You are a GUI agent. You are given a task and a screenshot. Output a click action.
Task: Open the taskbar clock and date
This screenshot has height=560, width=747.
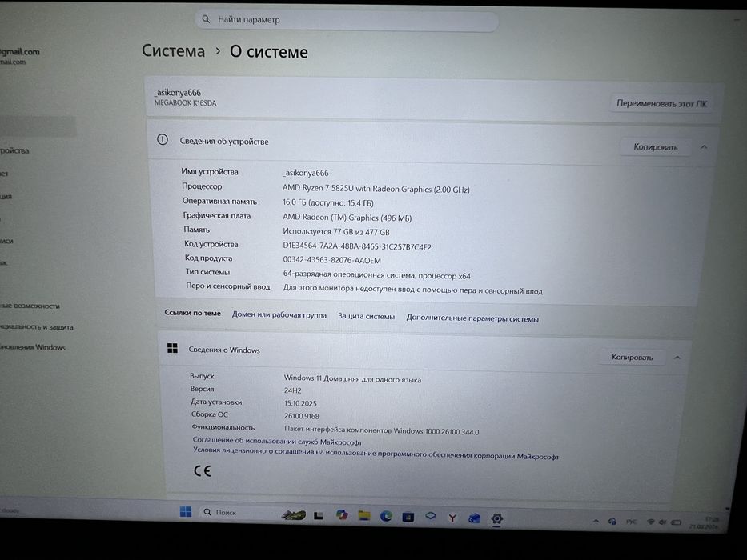click(x=705, y=523)
